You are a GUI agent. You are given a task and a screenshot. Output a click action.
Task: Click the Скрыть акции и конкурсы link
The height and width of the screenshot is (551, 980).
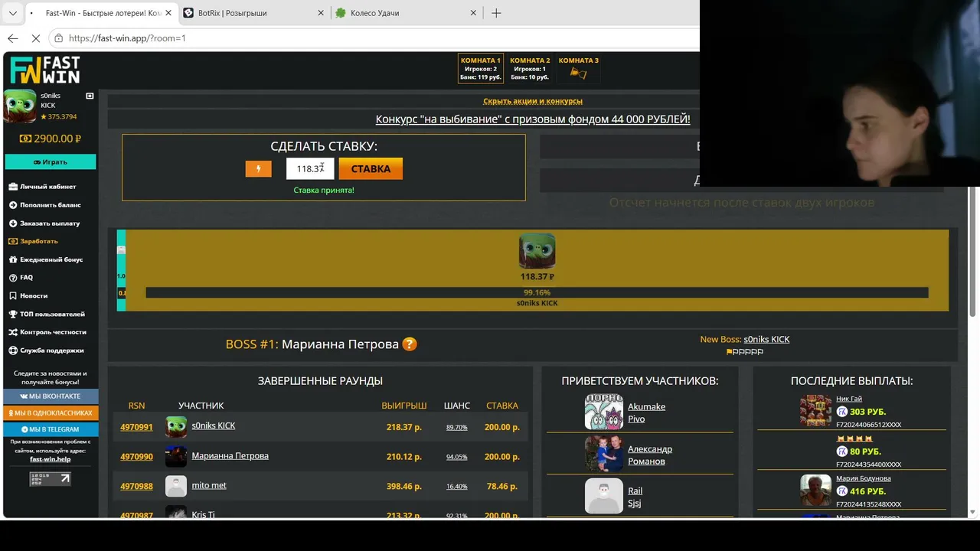tap(533, 101)
